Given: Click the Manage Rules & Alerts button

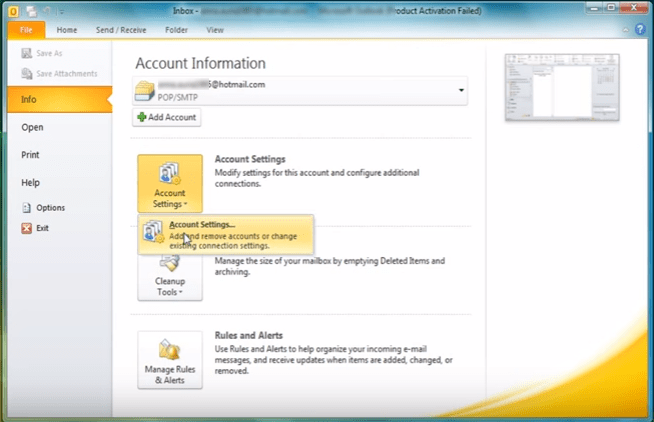Looking at the screenshot, I should [170, 360].
